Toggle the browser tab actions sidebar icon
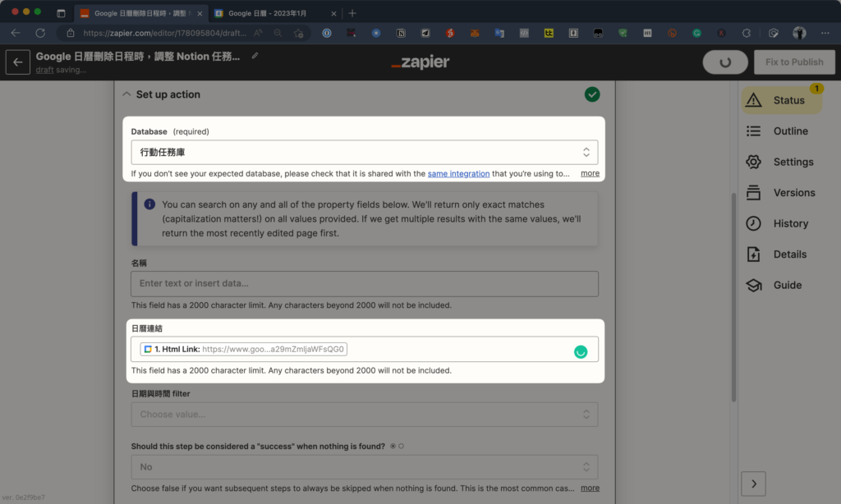 tap(61, 13)
